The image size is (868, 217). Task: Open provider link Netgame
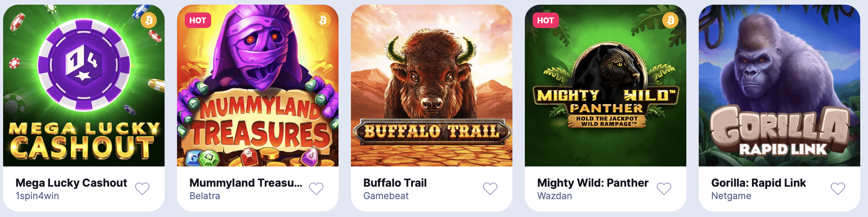click(731, 196)
